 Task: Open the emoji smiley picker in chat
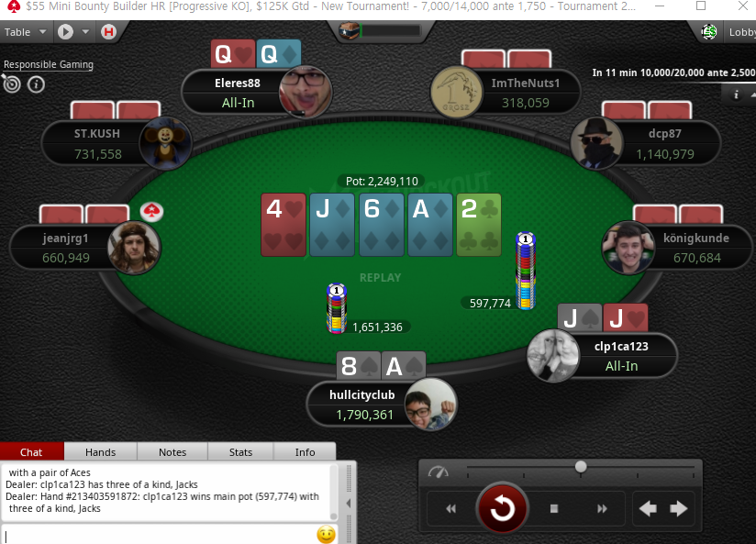click(x=326, y=534)
